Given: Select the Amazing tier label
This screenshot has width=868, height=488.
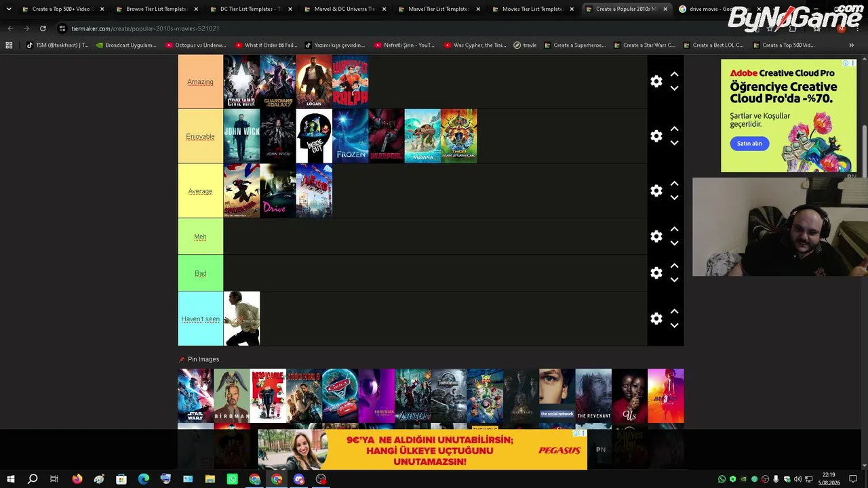Looking at the screenshot, I should point(200,82).
